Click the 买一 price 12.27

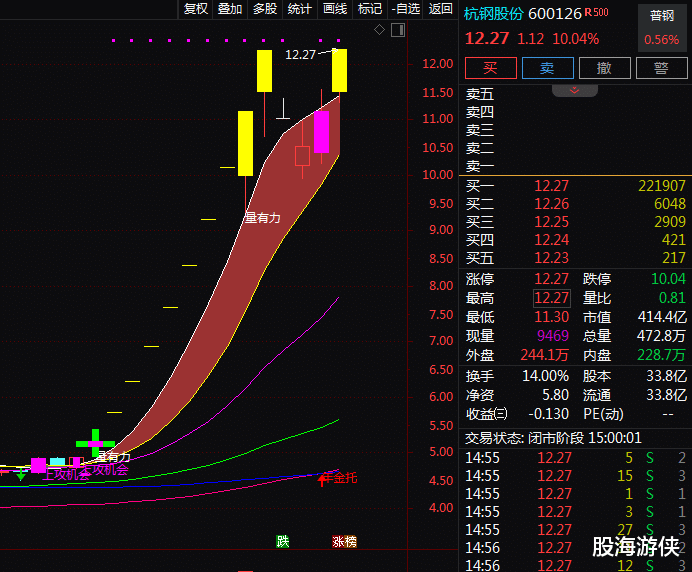551,186
